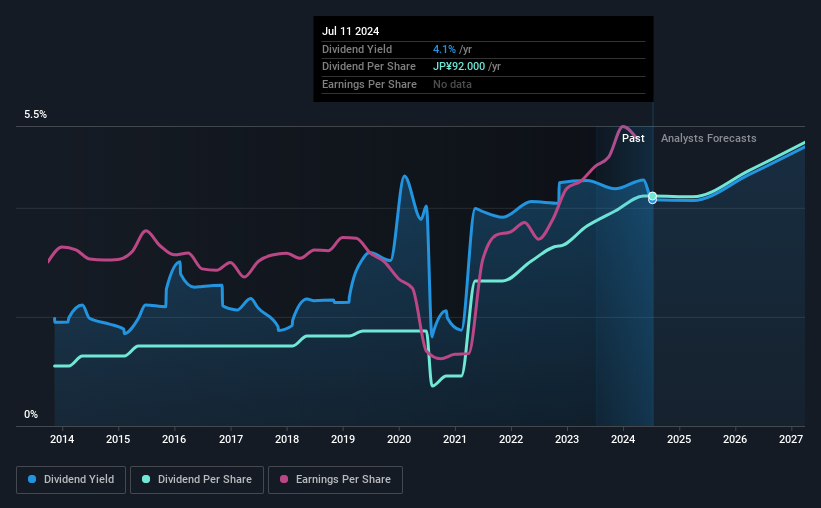
Task: Click the 2020 x-axis label
Action: click(399, 439)
